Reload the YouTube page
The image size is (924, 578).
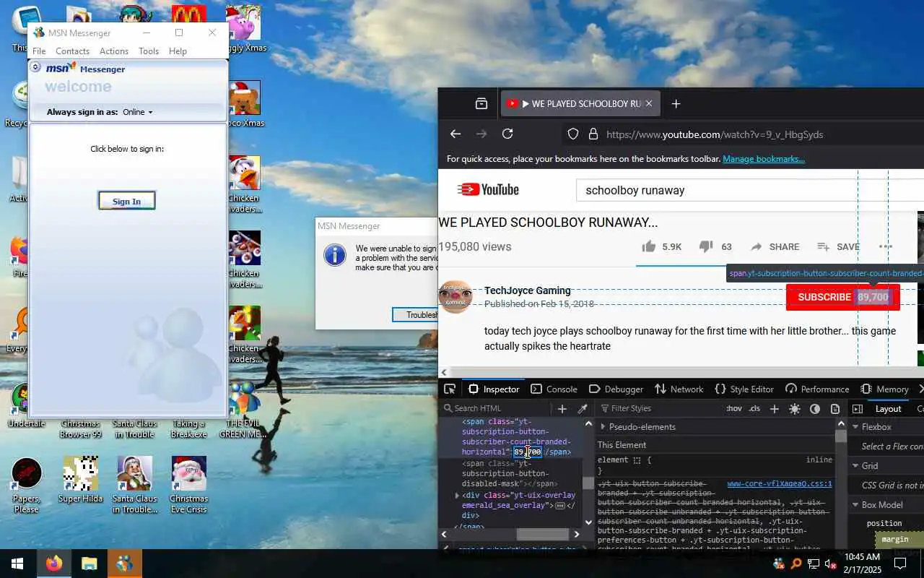507,134
